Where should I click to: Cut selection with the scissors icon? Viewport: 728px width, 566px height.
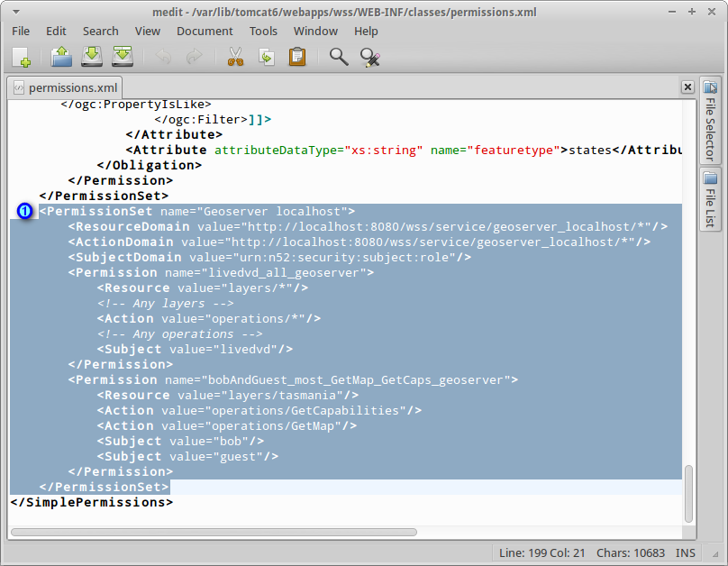tap(235, 57)
